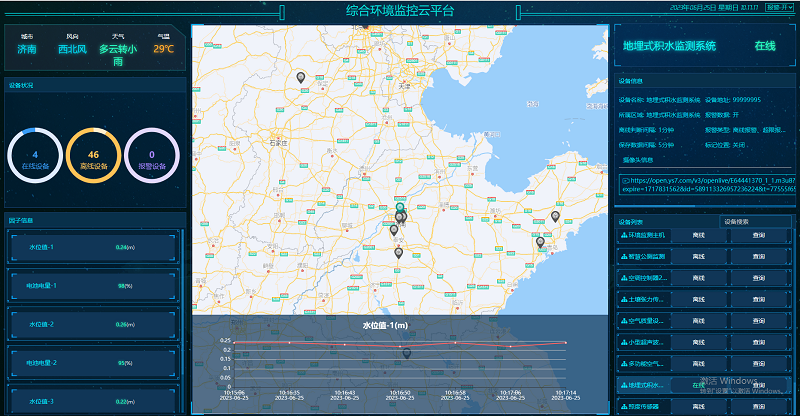This screenshot has width=800, height=416.
Task: Click the map marker directly south of Jinan
Action: pyautogui.click(x=398, y=253)
